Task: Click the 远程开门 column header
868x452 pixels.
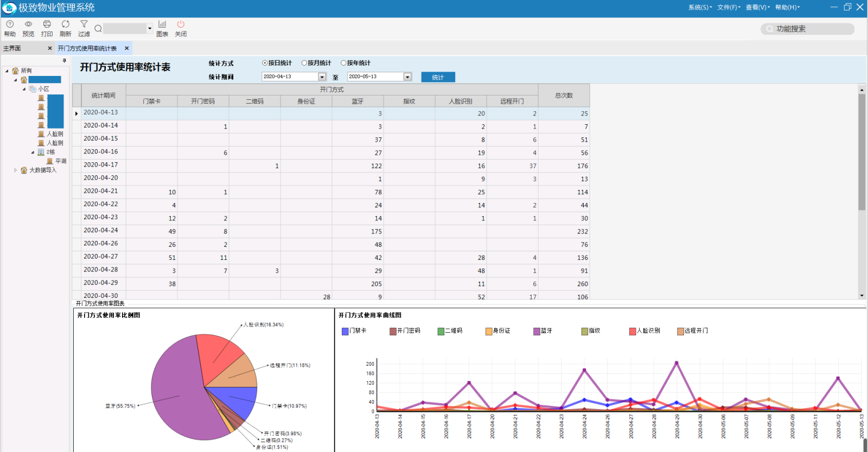Action: 512,101
